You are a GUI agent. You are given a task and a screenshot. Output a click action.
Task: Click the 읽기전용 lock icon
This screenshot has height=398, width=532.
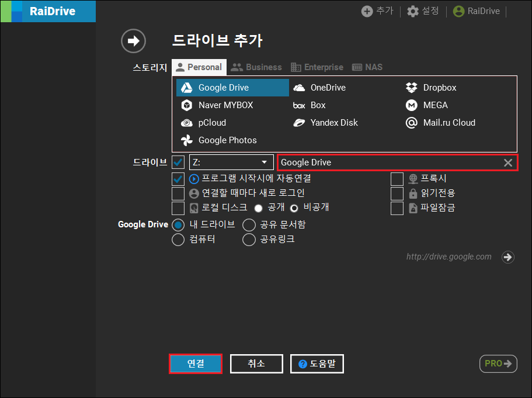(413, 193)
